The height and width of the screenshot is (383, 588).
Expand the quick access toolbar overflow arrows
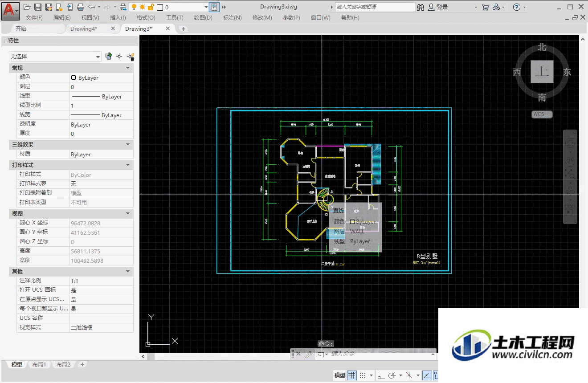[x=224, y=7]
